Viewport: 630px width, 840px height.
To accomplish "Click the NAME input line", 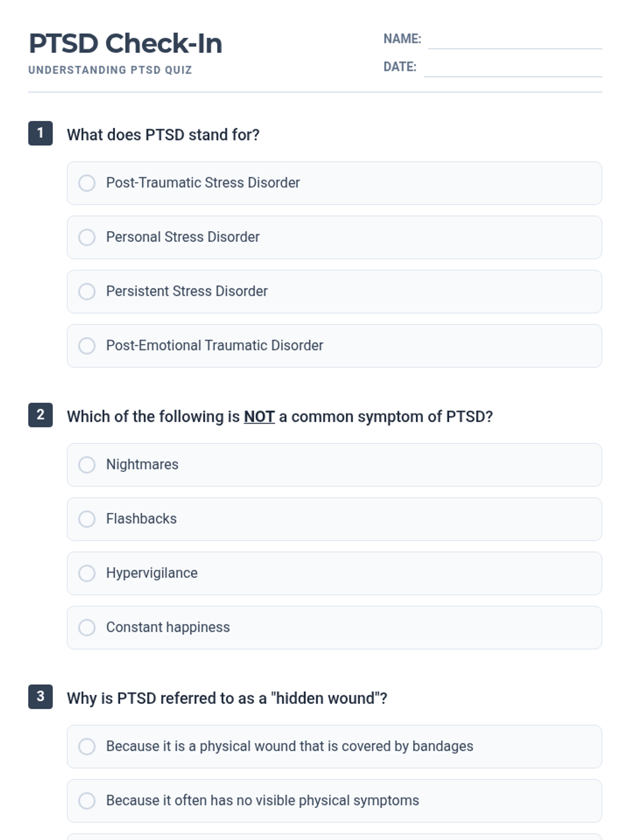I will 514,41.
